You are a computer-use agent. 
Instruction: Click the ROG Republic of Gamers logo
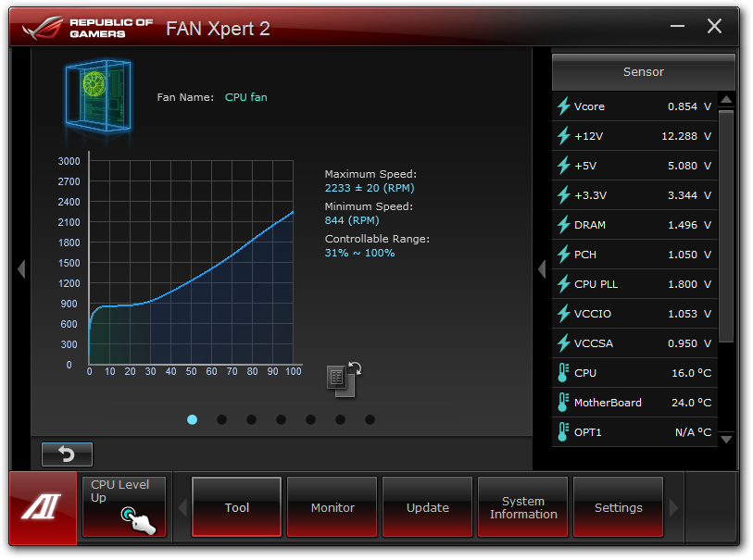click(87, 28)
